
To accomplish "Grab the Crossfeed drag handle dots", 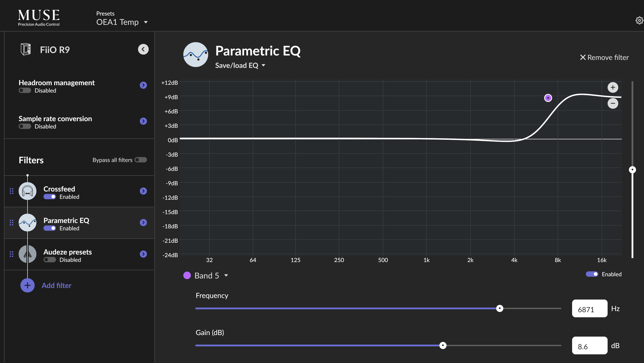I will (x=12, y=191).
